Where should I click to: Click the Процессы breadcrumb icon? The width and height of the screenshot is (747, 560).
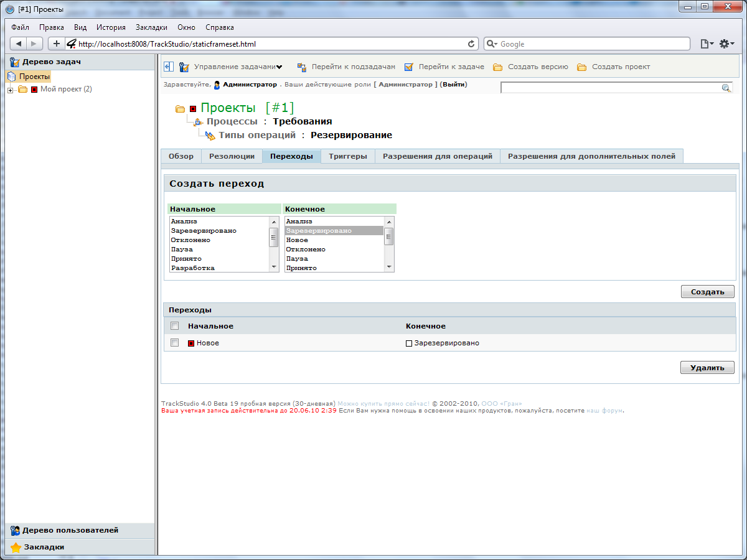pyautogui.click(x=198, y=122)
